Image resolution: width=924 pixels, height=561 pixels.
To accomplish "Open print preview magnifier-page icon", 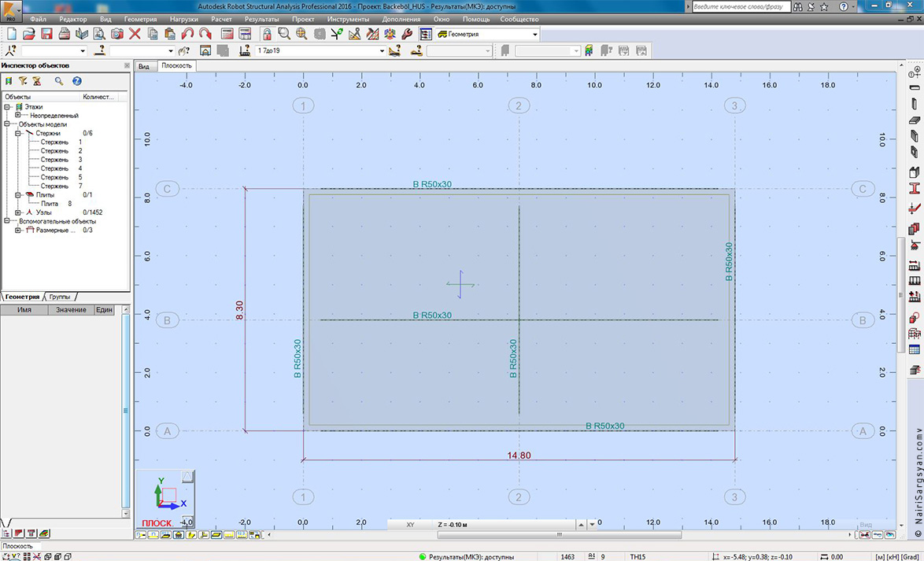I will click(100, 34).
